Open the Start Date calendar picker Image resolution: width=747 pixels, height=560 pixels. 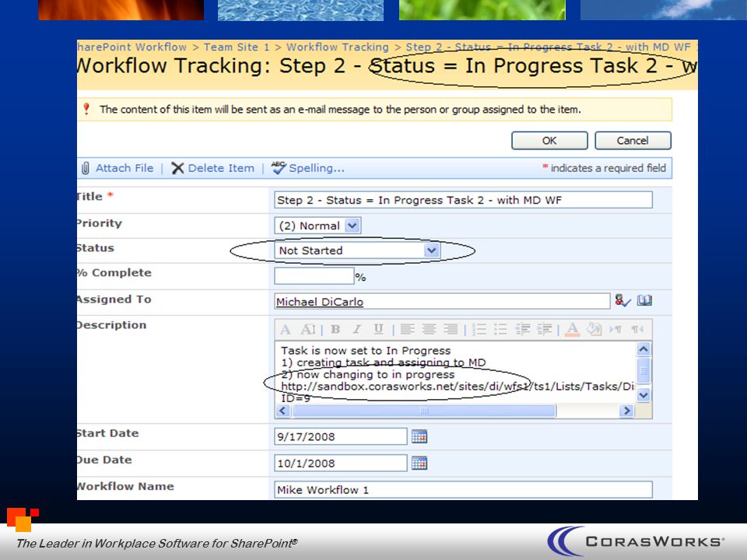pos(419,436)
